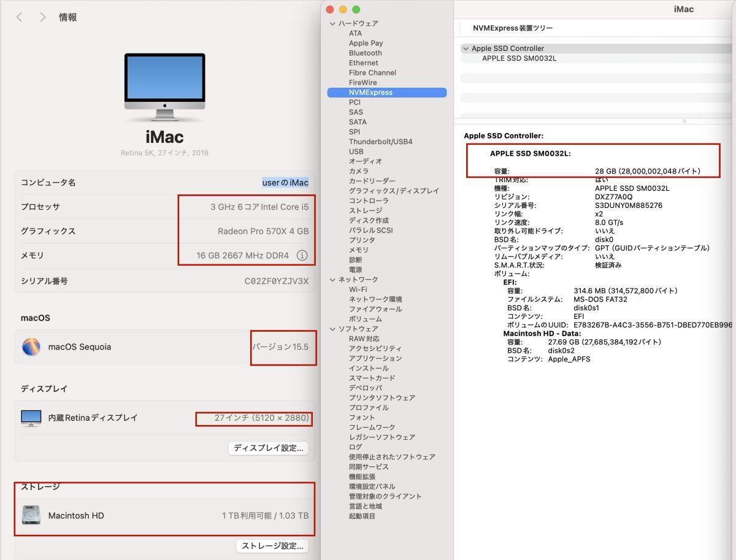
Task: Select メモリ in the System Information sidebar
Action: click(359, 250)
